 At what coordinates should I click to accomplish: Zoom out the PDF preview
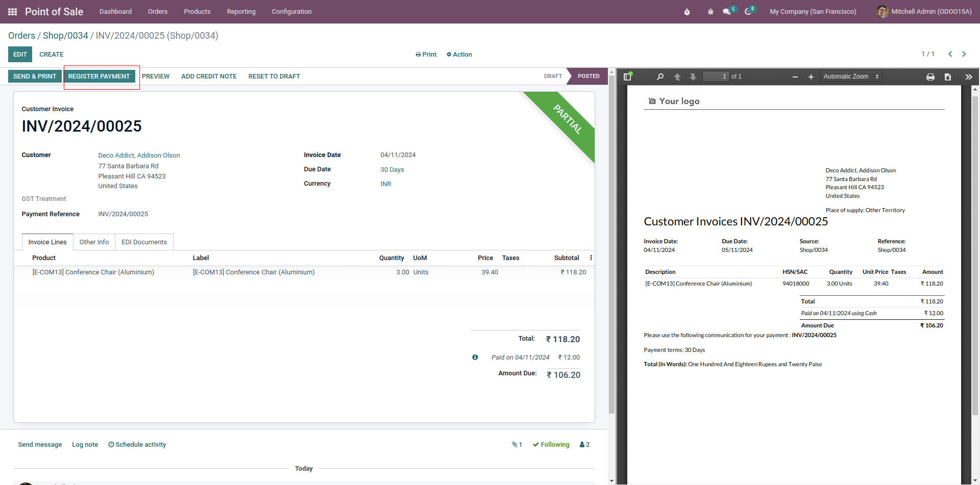point(795,77)
